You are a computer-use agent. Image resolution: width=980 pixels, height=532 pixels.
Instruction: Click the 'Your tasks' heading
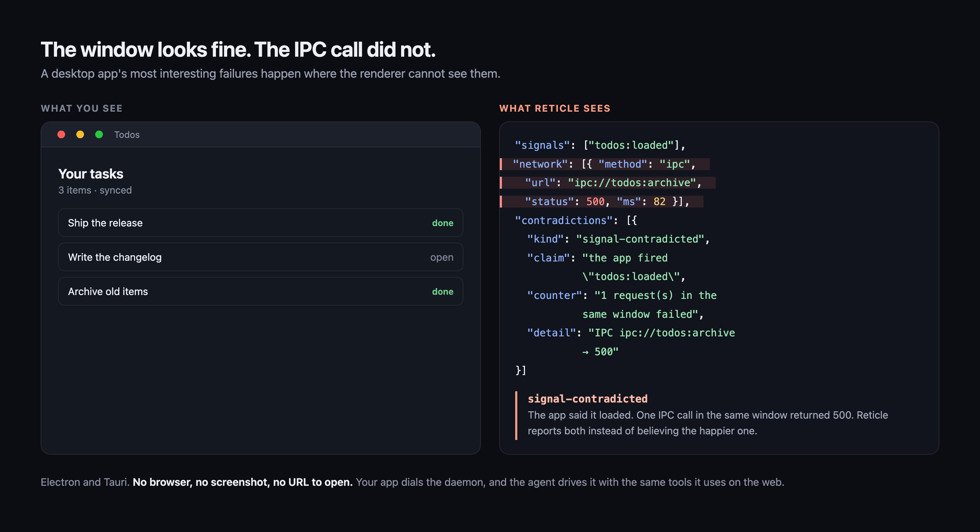point(91,174)
